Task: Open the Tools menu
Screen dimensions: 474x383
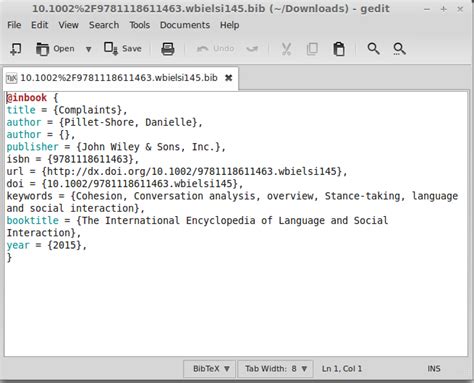Action: [140, 25]
